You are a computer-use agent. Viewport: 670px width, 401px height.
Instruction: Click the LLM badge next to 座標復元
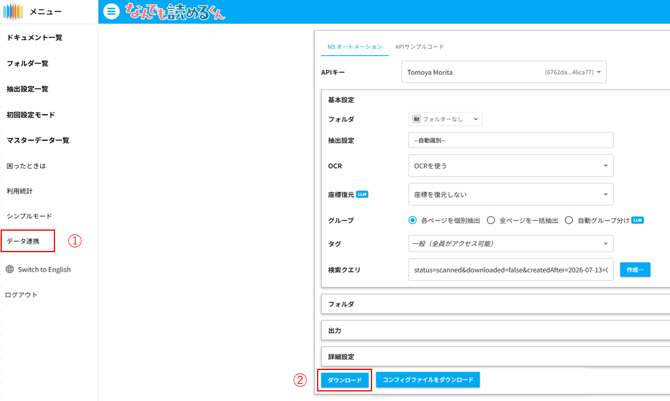tap(362, 194)
